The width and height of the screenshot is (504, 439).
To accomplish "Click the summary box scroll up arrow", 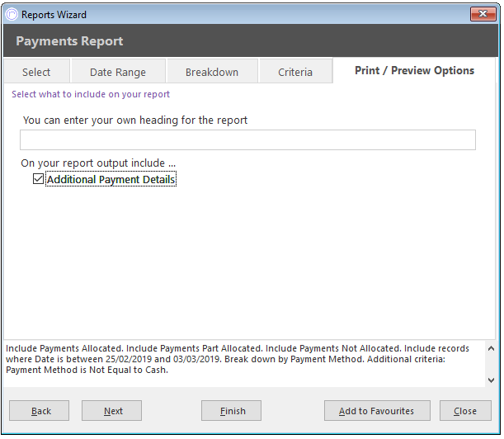I will 491,348.
